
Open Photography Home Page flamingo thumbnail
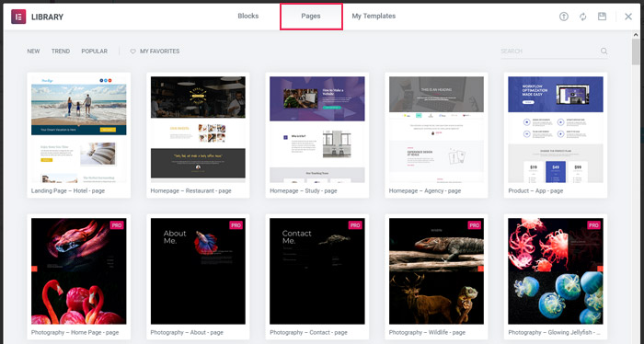tap(79, 271)
